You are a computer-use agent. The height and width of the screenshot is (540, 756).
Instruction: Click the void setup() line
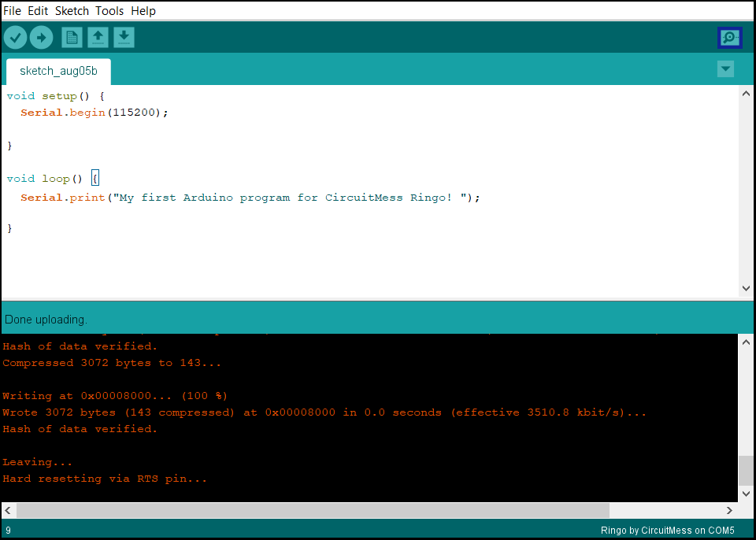coord(55,96)
